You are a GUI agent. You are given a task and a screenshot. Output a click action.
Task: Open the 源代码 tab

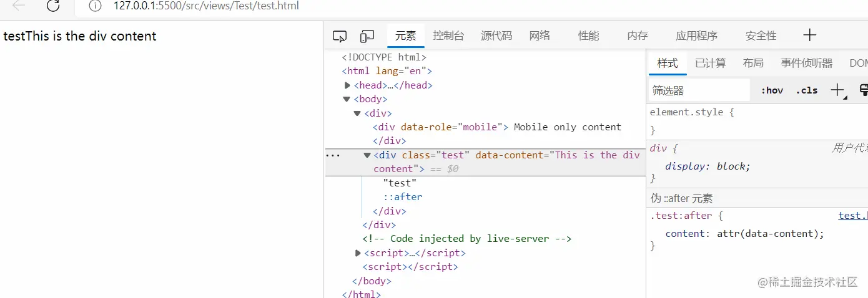click(x=496, y=36)
